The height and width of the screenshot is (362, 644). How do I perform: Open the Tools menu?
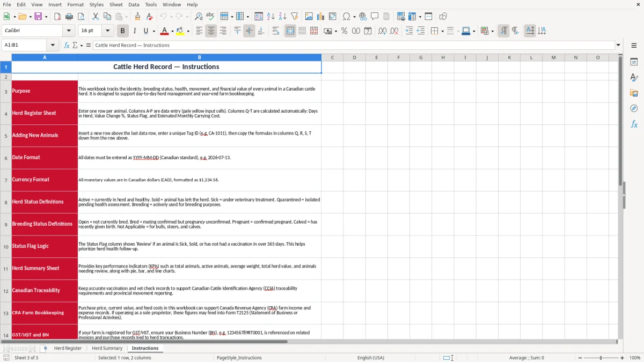coord(151,4)
